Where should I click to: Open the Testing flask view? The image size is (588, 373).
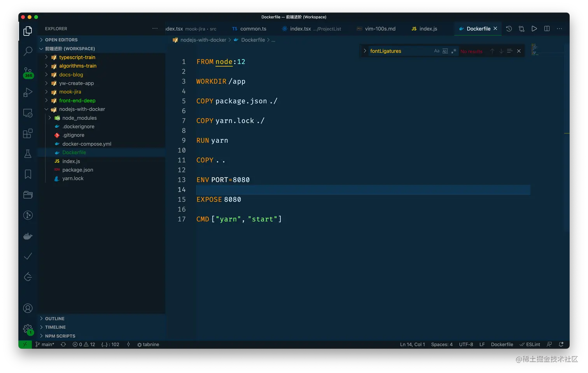pyautogui.click(x=28, y=154)
